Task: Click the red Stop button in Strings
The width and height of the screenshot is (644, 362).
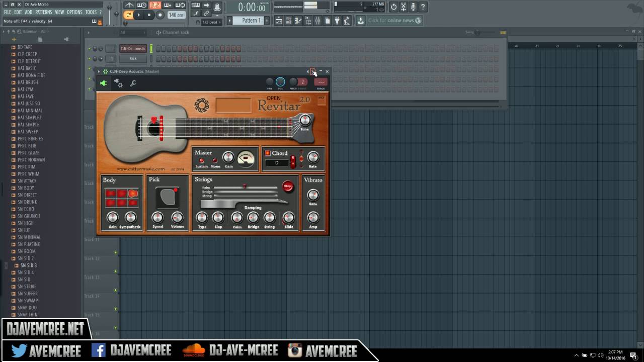Action: pos(287,186)
